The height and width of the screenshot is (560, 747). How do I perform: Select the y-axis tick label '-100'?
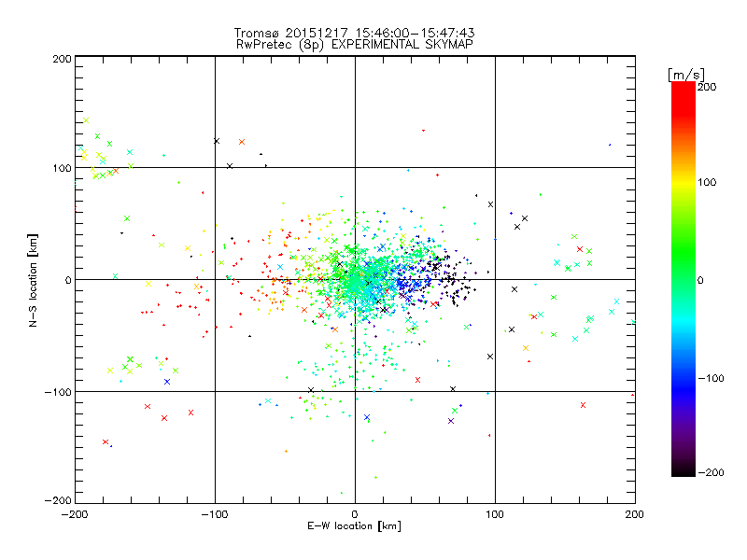(x=58, y=392)
